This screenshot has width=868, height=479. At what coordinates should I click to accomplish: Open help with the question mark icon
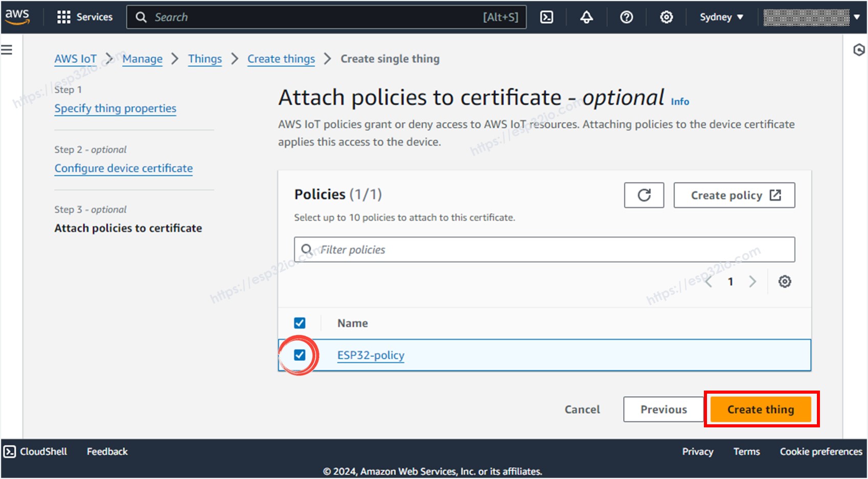[626, 17]
